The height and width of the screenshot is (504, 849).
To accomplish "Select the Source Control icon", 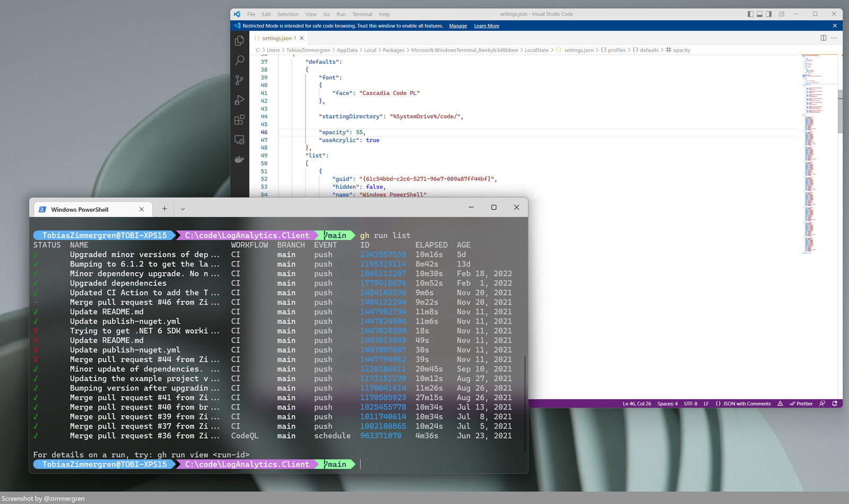I will [x=239, y=80].
